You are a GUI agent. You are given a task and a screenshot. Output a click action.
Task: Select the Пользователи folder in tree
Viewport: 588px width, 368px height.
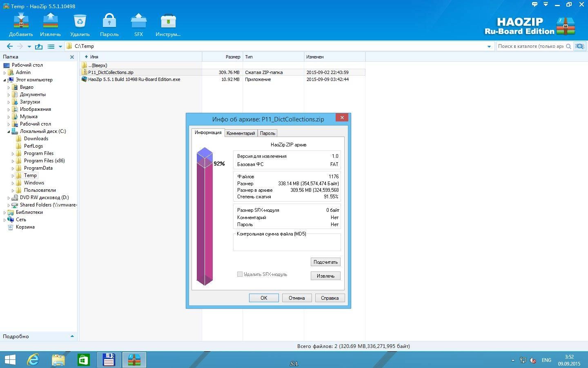[40, 190]
